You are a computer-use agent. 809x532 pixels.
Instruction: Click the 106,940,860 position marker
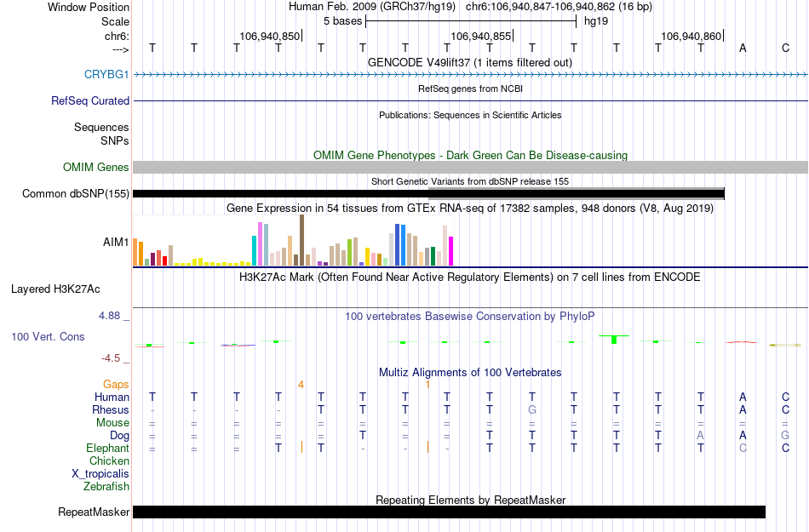point(691,36)
